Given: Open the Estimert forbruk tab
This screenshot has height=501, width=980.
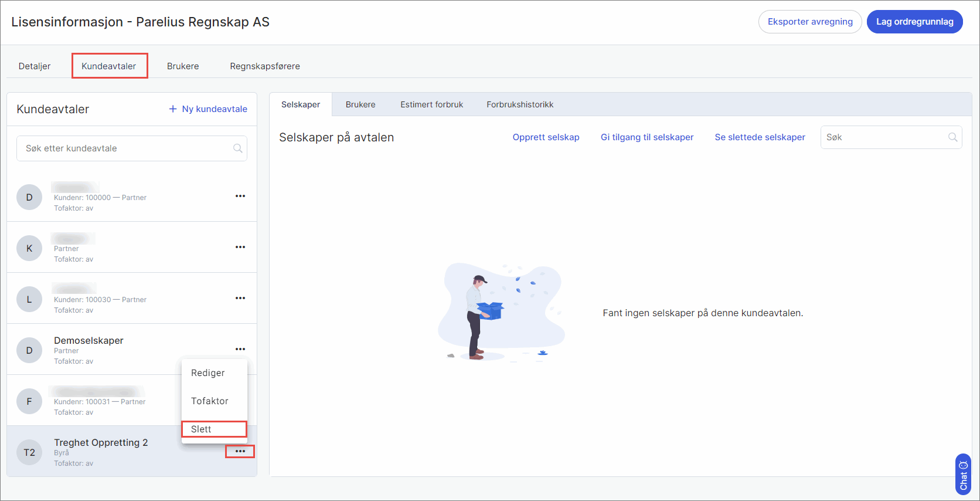Looking at the screenshot, I should [431, 104].
